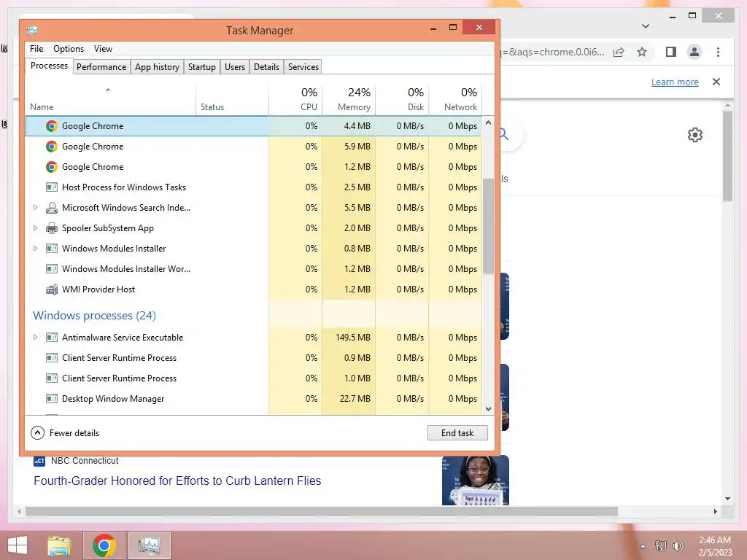
Task: Switch to App history tab
Action: click(x=158, y=67)
